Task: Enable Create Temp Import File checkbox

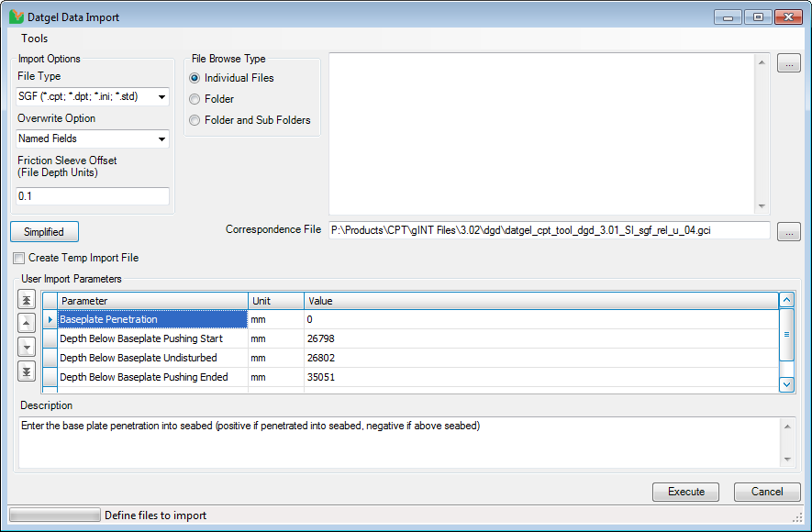Action: (x=19, y=259)
